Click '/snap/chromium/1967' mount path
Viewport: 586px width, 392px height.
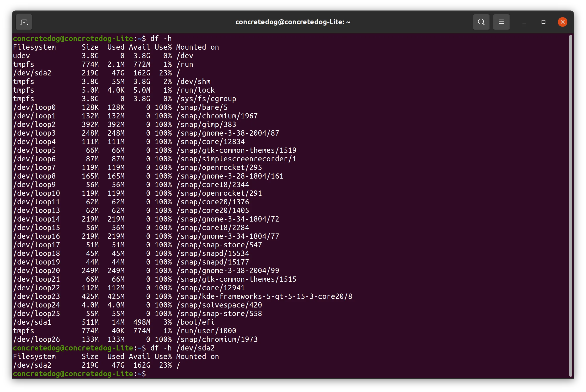217,116
